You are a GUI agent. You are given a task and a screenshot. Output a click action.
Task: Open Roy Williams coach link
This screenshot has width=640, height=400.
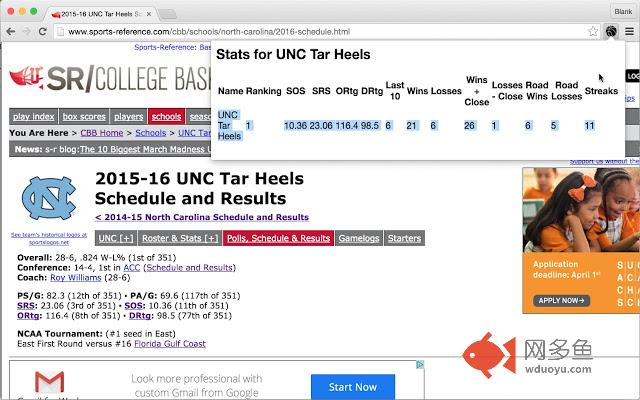76,278
